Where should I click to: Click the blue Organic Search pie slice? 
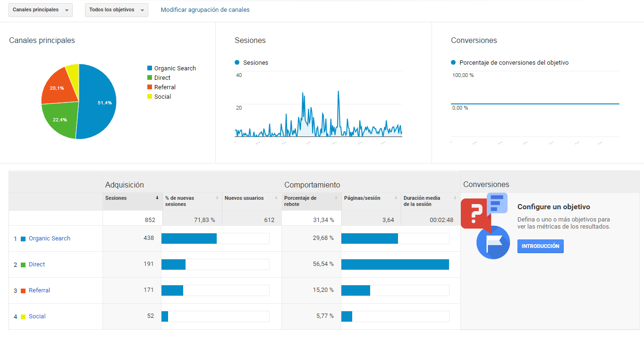point(99,102)
